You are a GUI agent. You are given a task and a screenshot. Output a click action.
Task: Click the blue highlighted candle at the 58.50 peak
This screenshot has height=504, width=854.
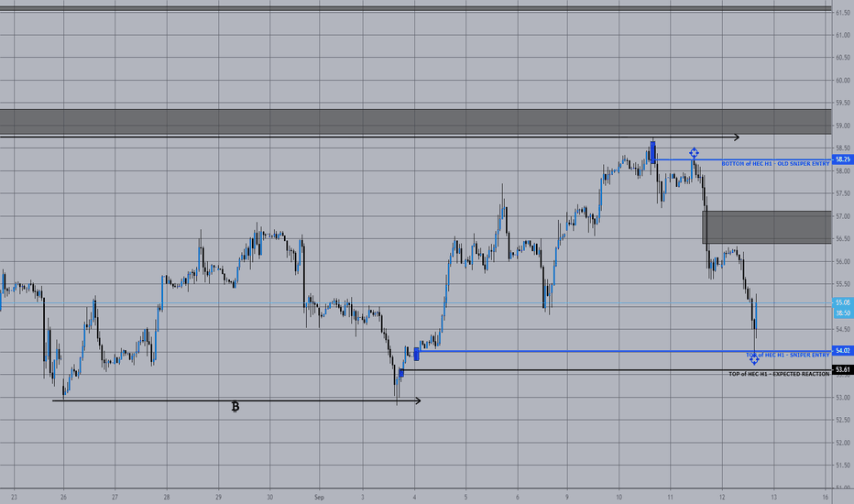coord(653,152)
